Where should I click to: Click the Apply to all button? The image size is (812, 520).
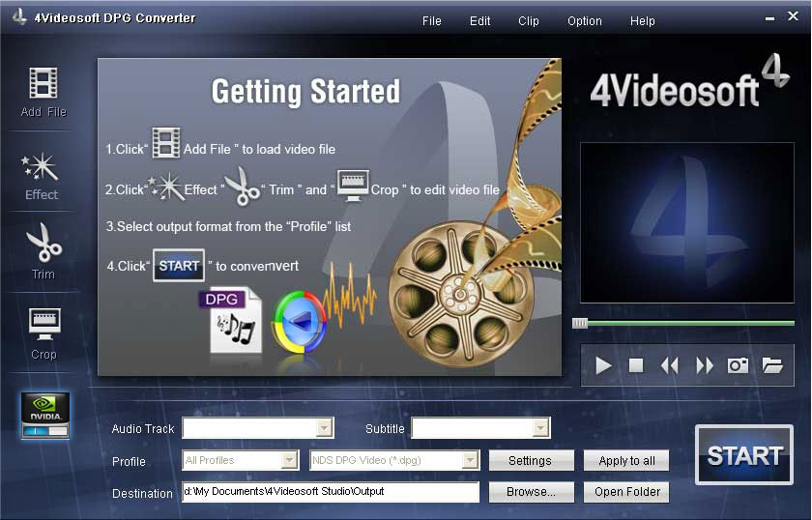(626, 460)
